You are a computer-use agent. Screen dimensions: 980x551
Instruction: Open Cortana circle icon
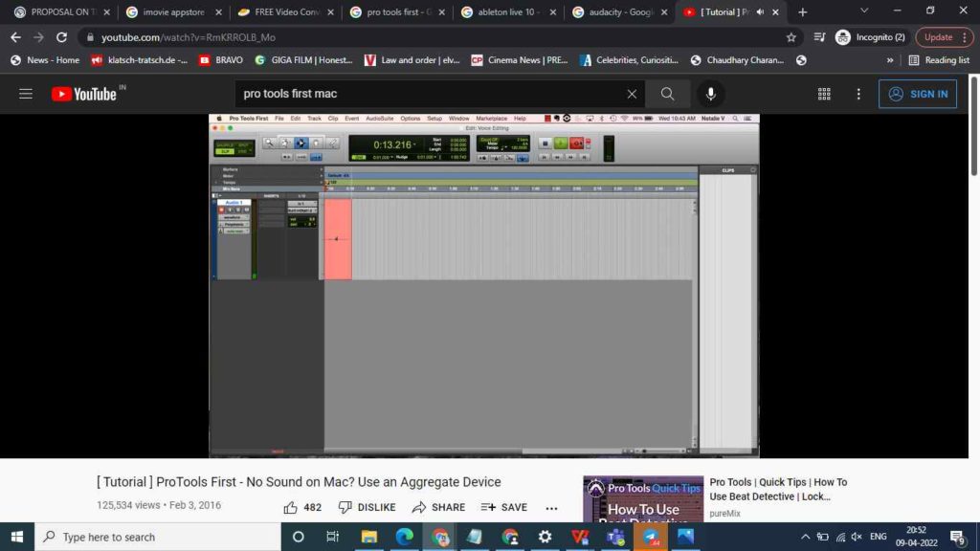pyautogui.click(x=299, y=537)
